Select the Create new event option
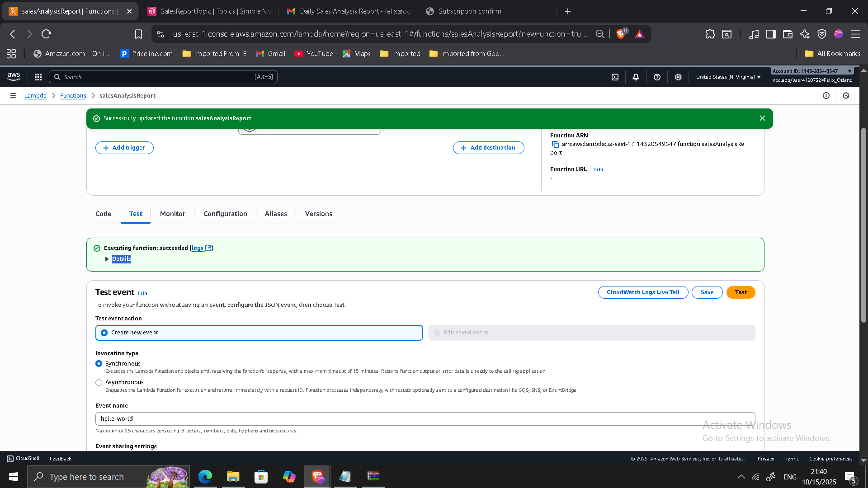 (x=104, y=332)
